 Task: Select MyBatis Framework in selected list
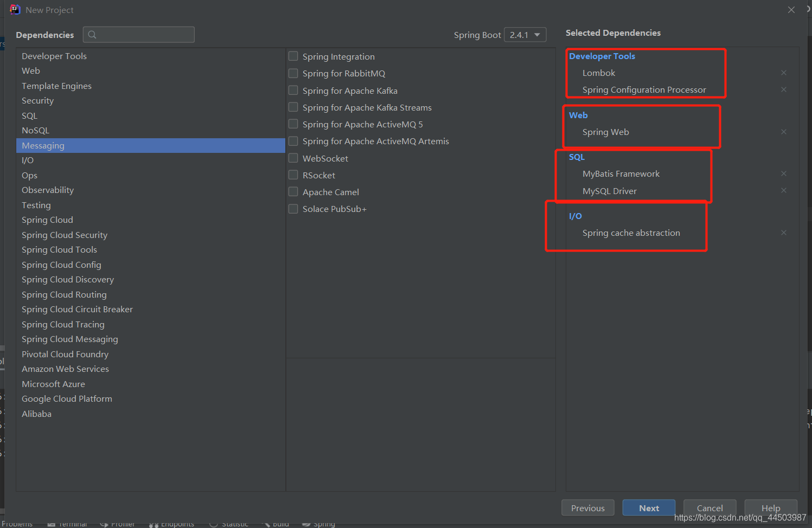621,173
